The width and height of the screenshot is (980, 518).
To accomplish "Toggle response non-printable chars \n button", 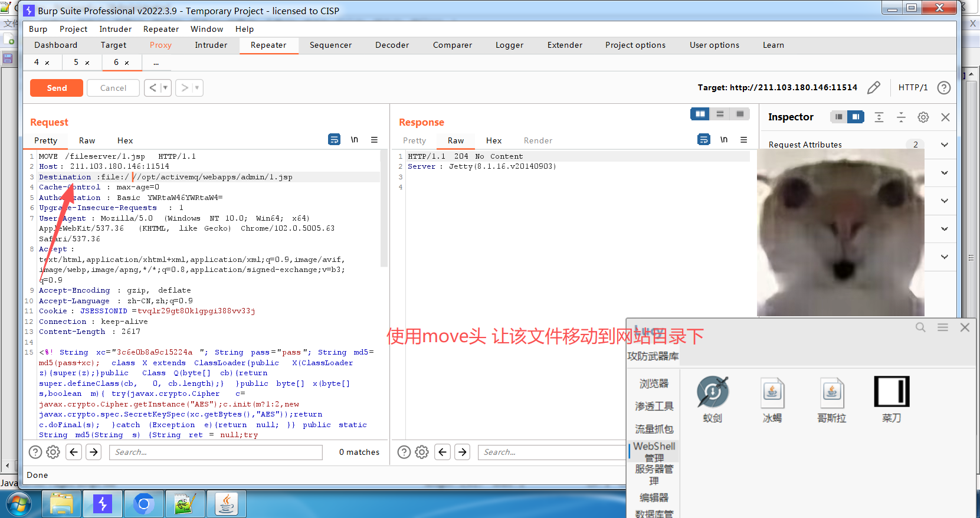I will 724,140.
